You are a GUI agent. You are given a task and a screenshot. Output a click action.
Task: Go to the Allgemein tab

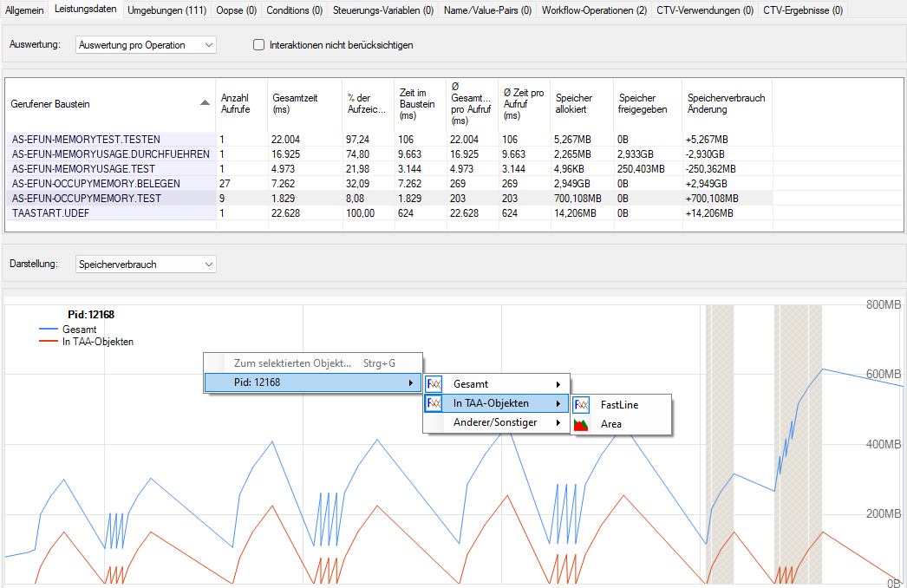click(x=24, y=10)
